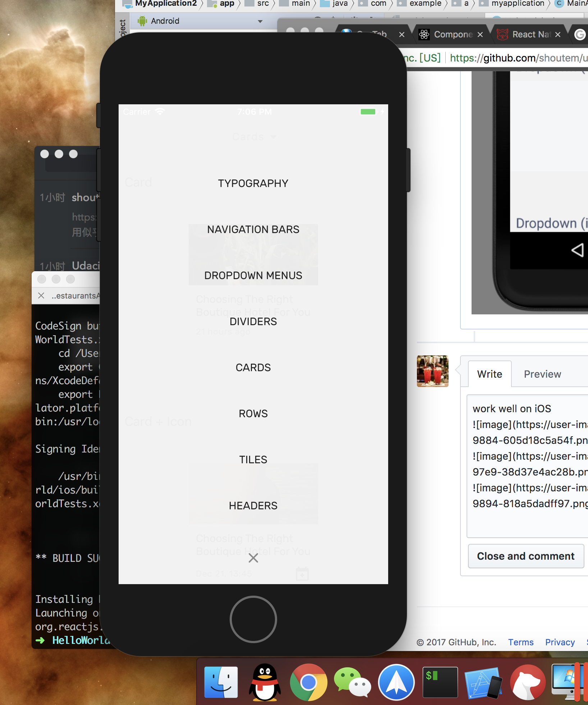Select ROWS menu option

coord(253,414)
